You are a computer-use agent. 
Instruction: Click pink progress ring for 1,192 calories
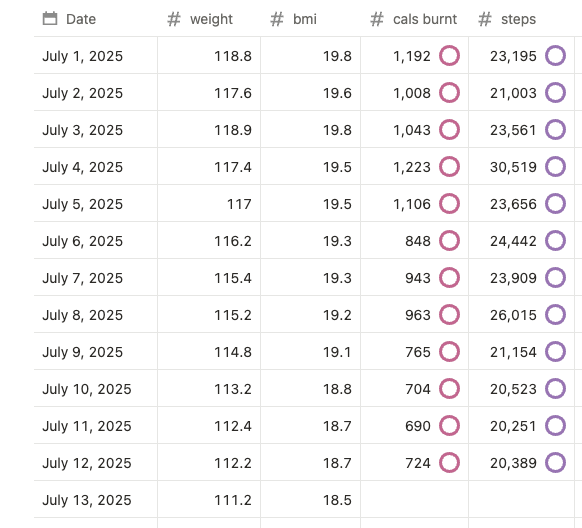click(449, 56)
